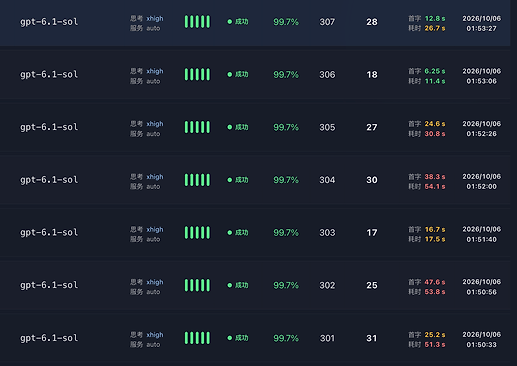Click the green signal bars in row 302

coord(197,285)
